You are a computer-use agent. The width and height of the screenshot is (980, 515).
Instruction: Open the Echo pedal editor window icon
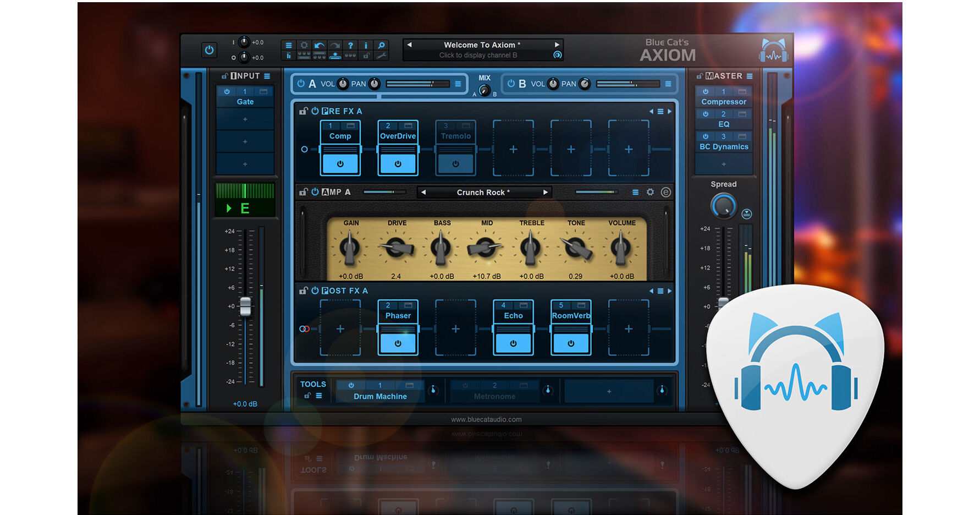pyautogui.click(x=524, y=305)
